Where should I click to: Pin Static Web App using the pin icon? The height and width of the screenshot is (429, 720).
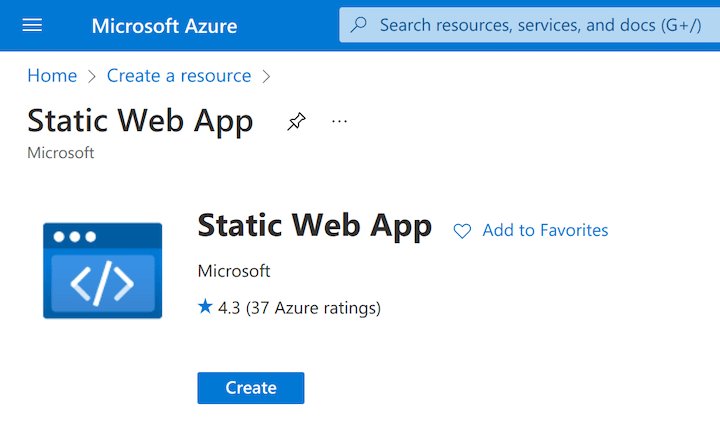click(x=296, y=122)
